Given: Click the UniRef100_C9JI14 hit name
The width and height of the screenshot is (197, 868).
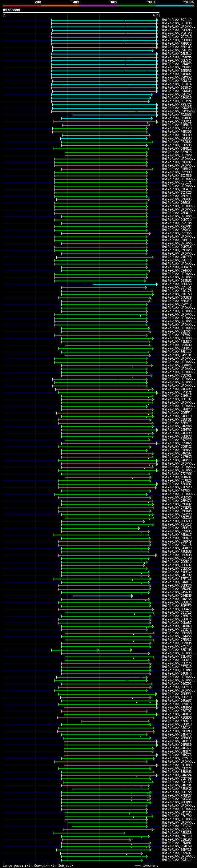Looking at the screenshot, I should 177,860.
